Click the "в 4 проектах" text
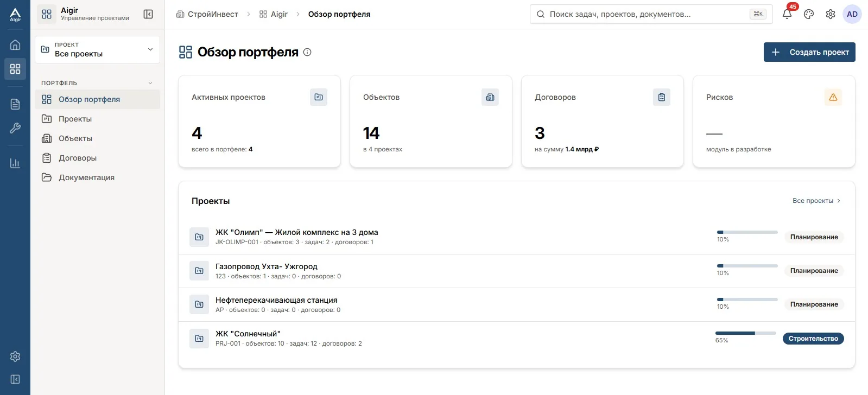The height and width of the screenshot is (395, 868). tap(383, 149)
